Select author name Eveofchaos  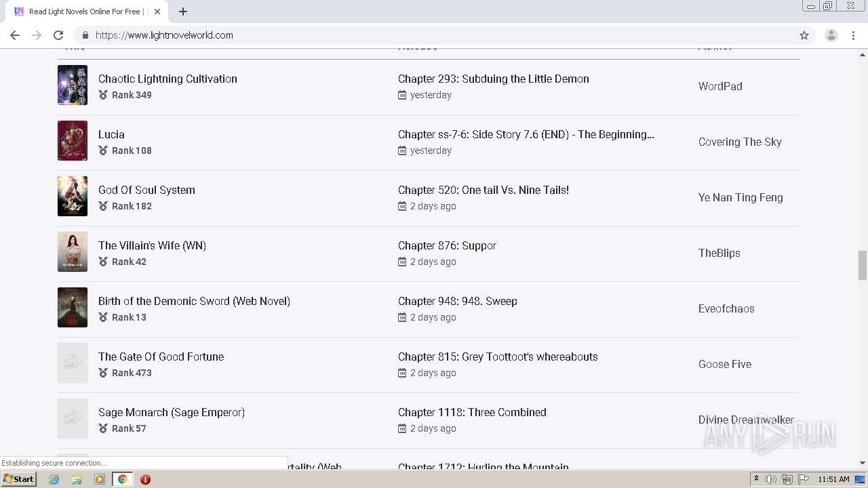726,308
